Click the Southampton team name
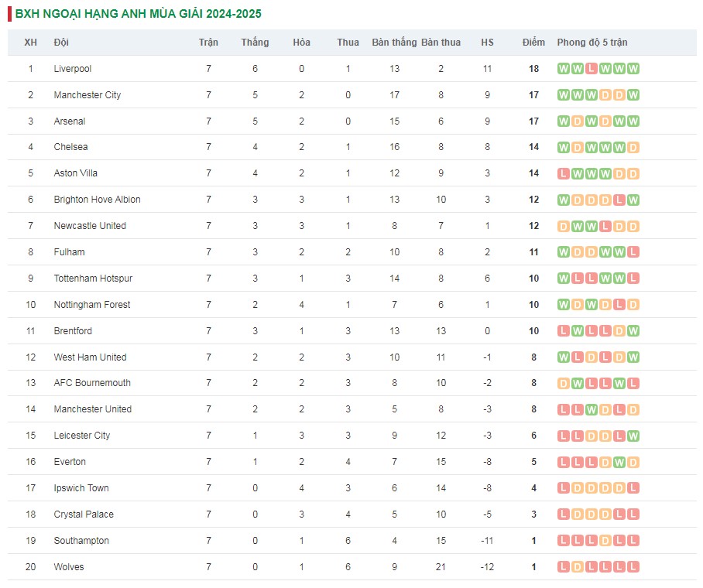Image resolution: width=703 pixels, height=588 pixels. click(81, 541)
